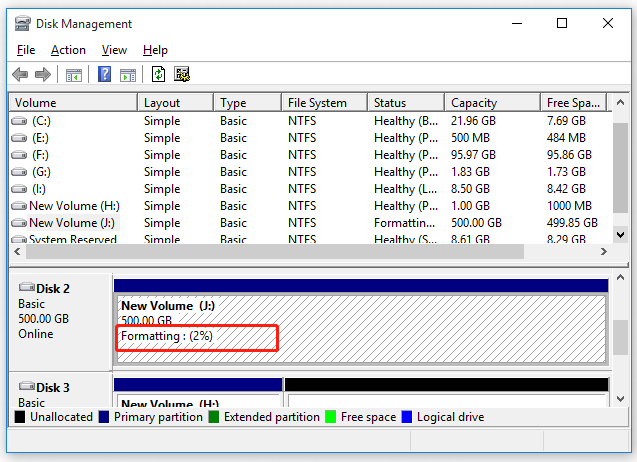Viewport: 637px width, 462px height.
Task: Open the Action menu
Action: click(68, 50)
